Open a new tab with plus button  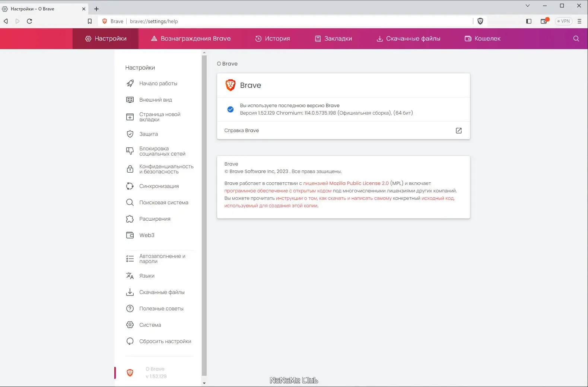coord(96,9)
